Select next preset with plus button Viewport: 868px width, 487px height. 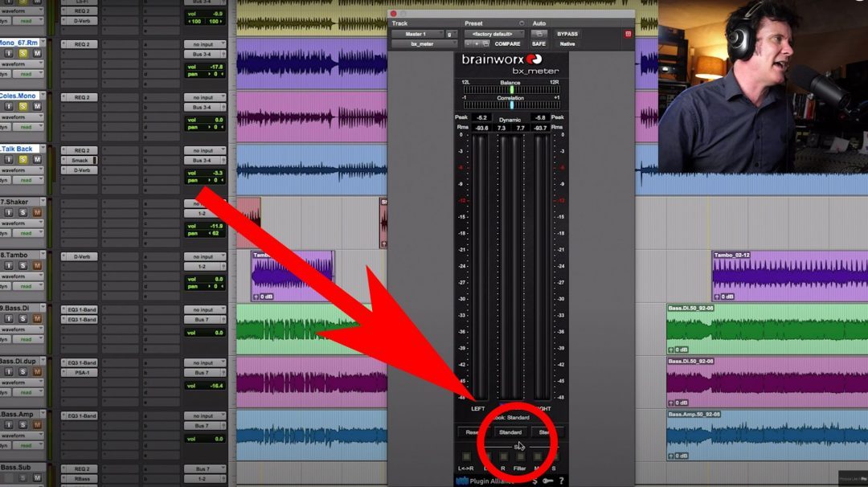[477, 43]
